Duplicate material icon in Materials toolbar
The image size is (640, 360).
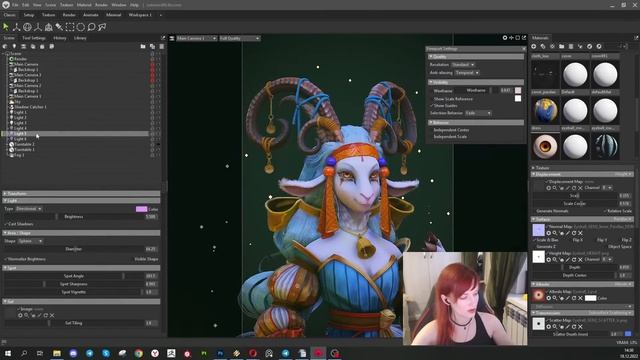[x=543, y=47]
